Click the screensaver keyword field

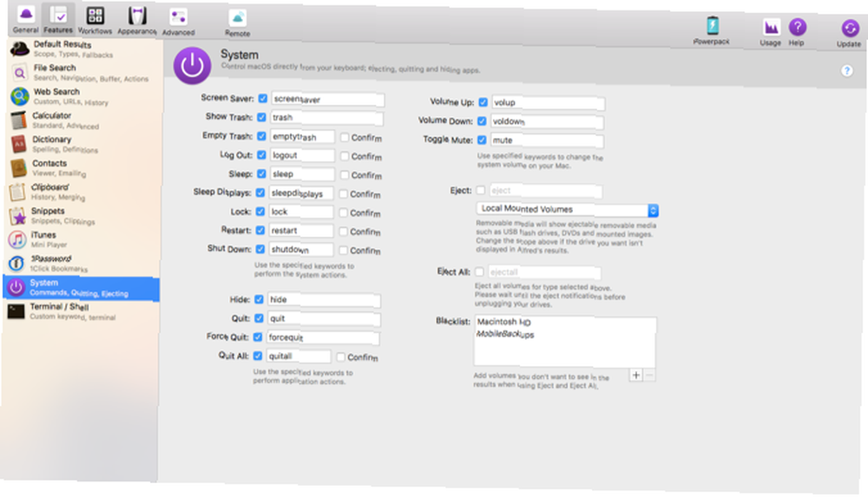(x=327, y=100)
